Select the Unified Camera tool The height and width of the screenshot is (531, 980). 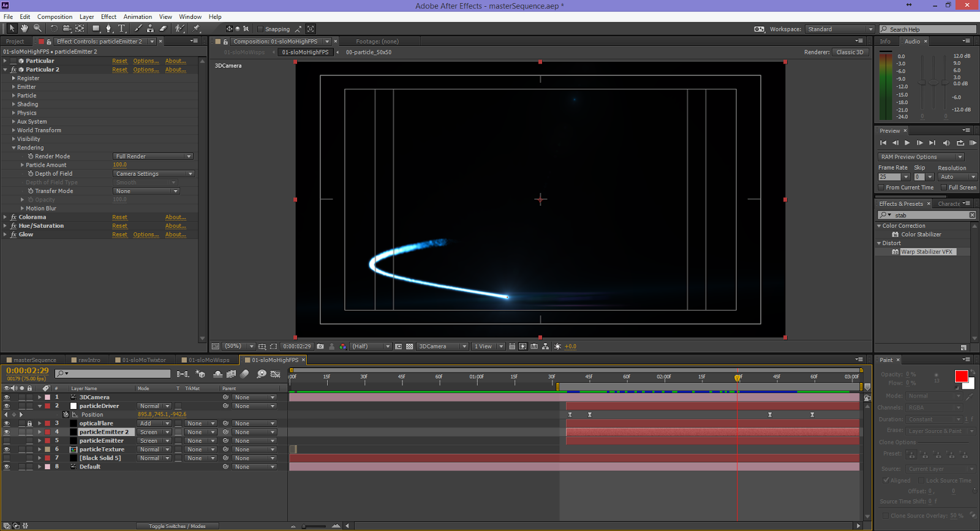point(67,28)
